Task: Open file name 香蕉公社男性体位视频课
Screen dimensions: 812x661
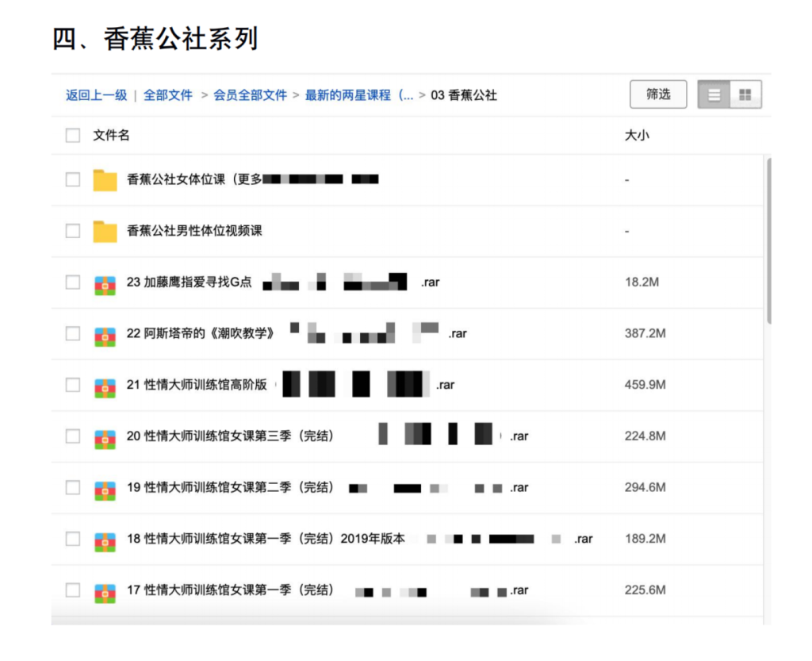Action: 195,231
